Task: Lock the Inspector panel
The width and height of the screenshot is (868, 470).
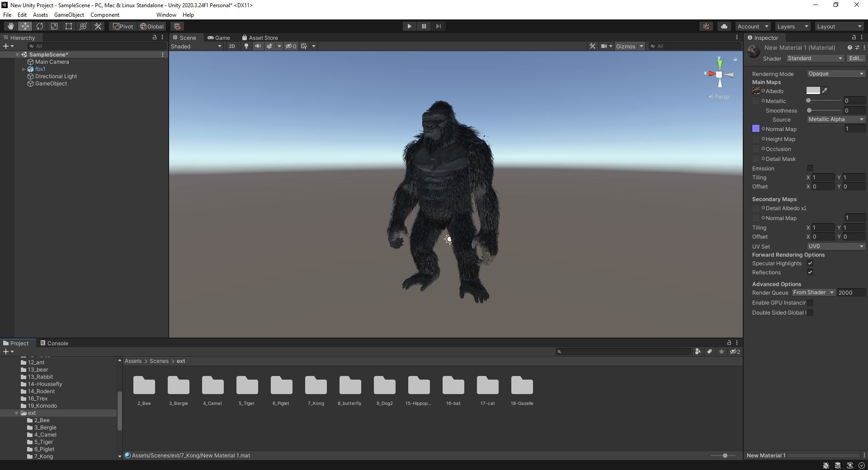Action: coord(854,38)
